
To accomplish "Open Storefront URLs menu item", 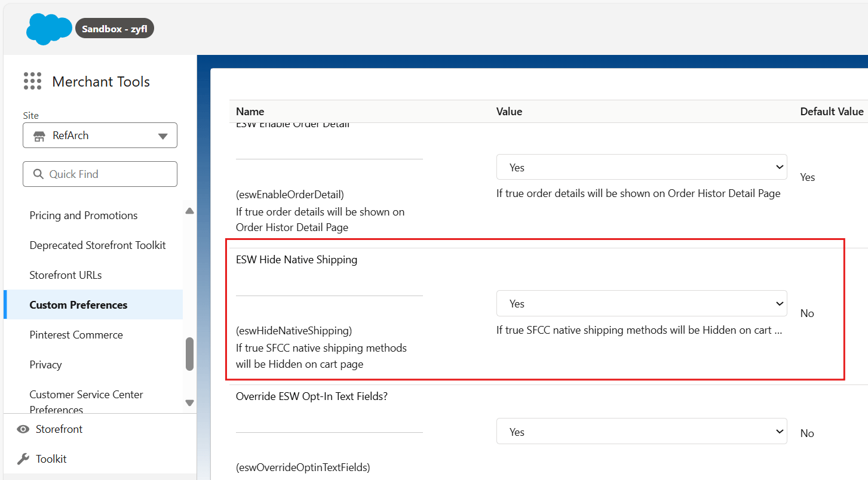I will (x=66, y=275).
